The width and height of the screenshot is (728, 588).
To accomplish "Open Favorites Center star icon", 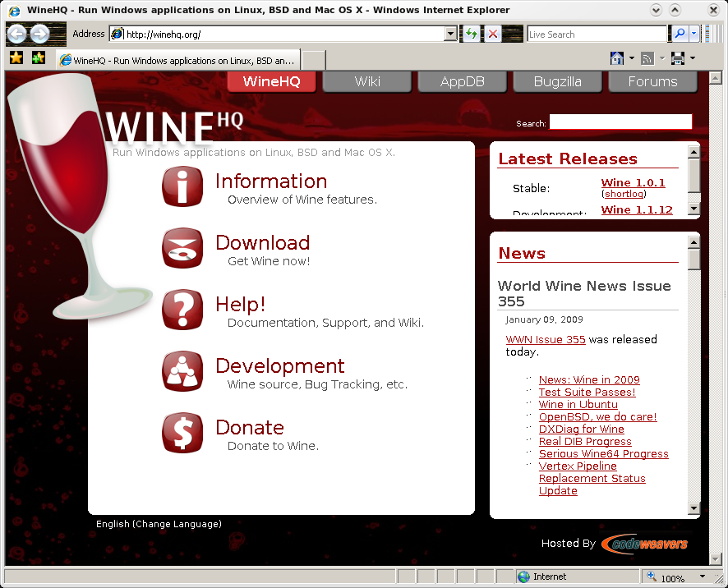I will click(16, 58).
